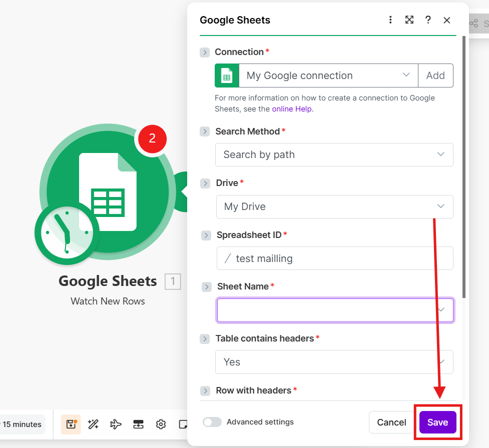Open the Table contains headers Yes dropdown
489x448 pixels.
(334, 362)
